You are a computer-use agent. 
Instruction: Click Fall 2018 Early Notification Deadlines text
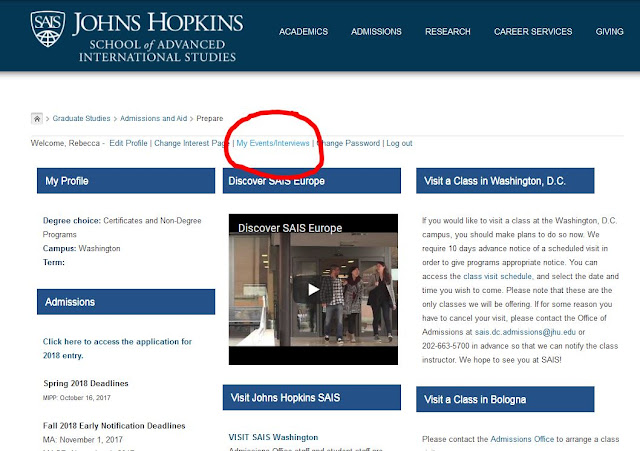pos(114,426)
